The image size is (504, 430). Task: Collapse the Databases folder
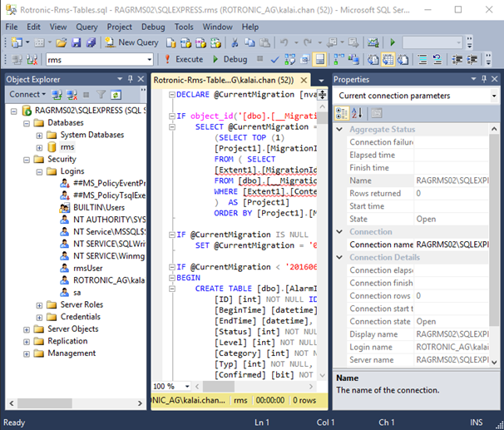(27, 123)
